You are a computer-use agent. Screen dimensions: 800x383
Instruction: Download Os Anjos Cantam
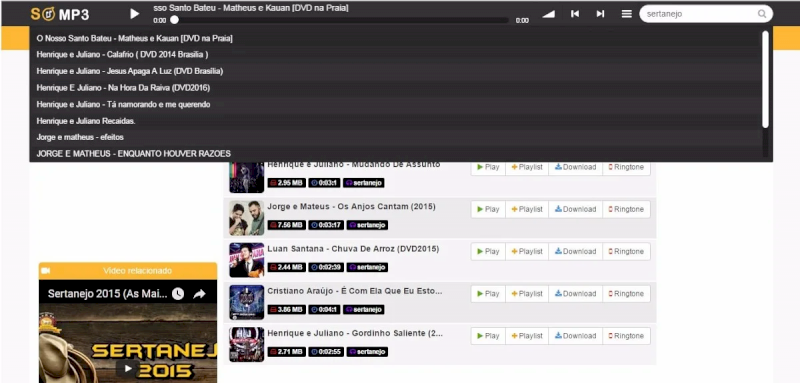click(x=576, y=209)
